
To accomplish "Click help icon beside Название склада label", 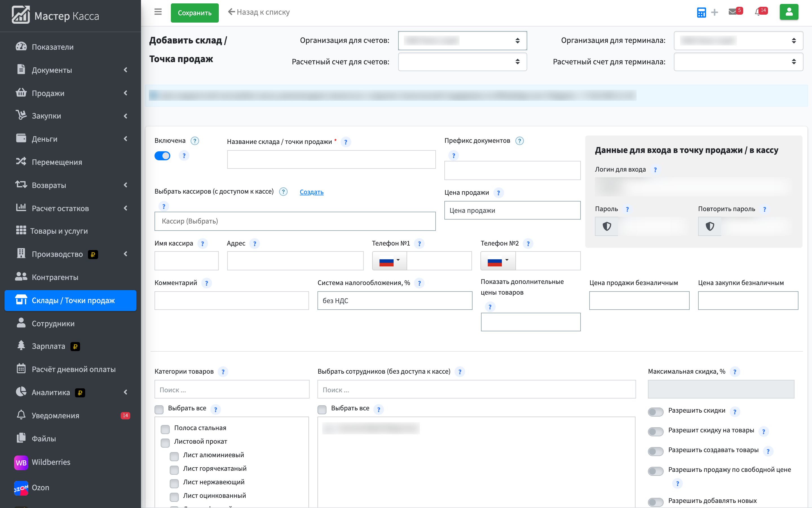I will 346,142.
